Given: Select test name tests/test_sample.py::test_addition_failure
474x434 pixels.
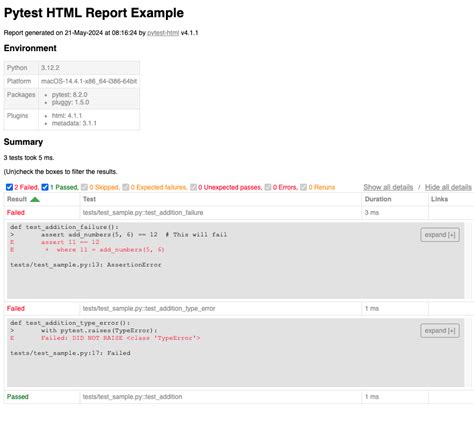Looking at the screenshot, I should pyautogui.click(x=143, y=213).
